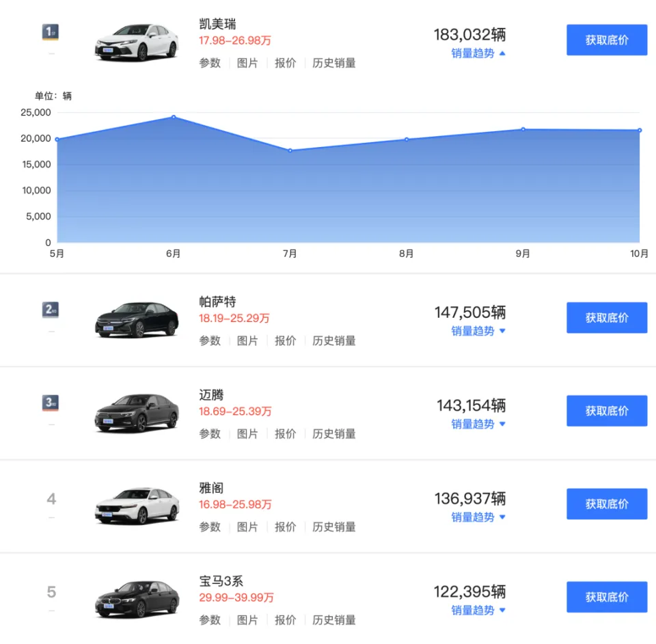The image size is (656, 644).
Task: Open 历史销量 link under 凯美瑞
Action: 334,63
